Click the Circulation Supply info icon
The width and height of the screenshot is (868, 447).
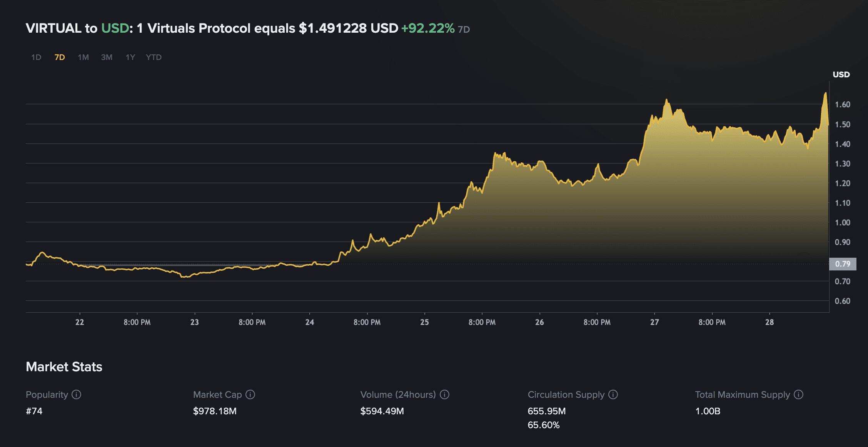pos(613,395)
